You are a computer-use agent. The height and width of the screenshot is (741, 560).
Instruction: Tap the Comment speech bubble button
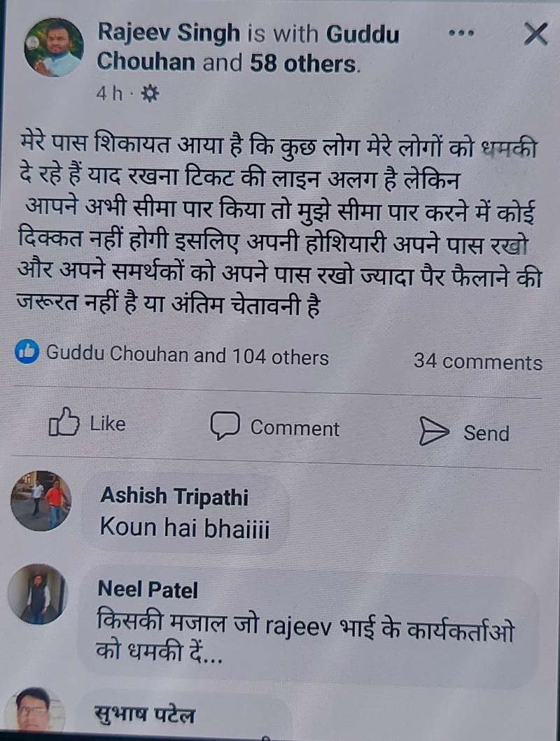pyautogui.click(x=274, y=427)
